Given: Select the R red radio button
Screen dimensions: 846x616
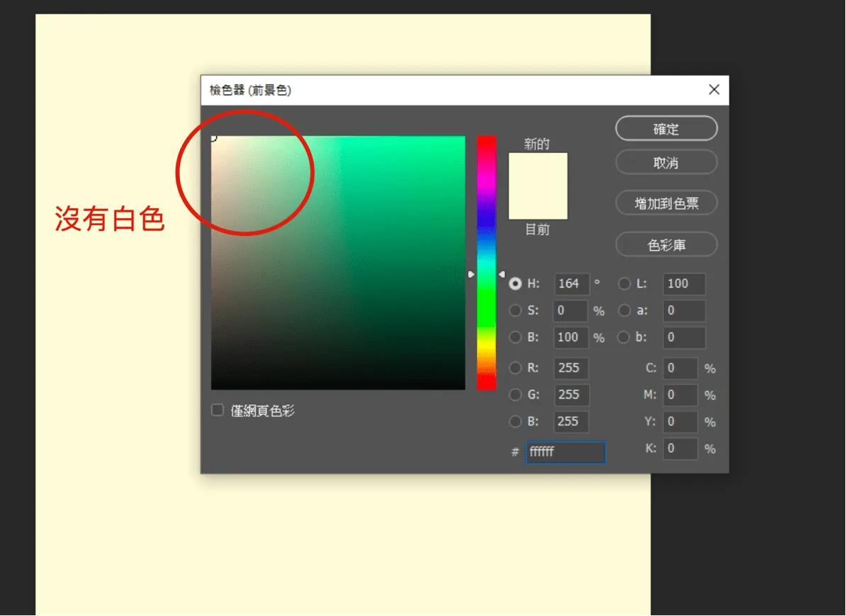Looking at the screenshot, I should pos(515,368).
